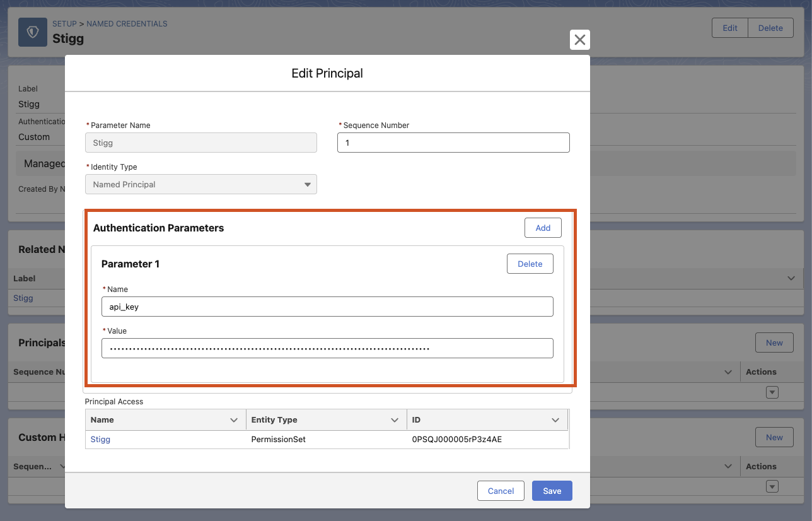
Task: Click New in the Custom Headers section
Action: pos(774,437)
